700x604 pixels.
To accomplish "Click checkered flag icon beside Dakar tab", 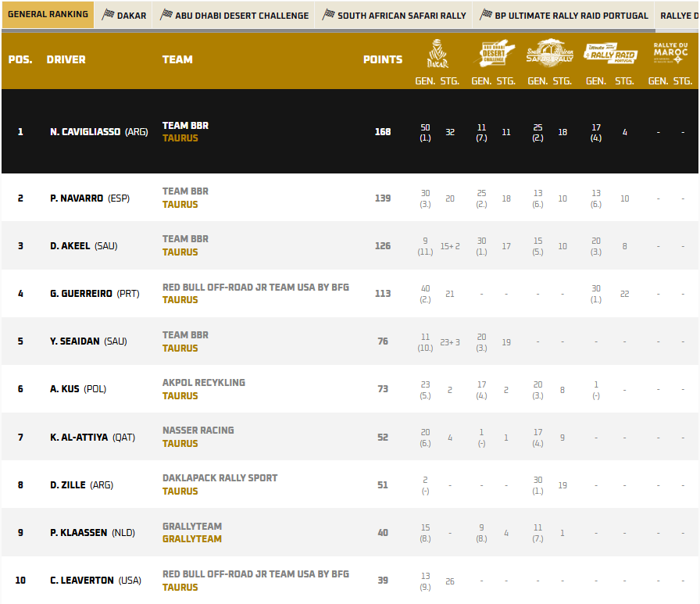I will tap(108, 15).
